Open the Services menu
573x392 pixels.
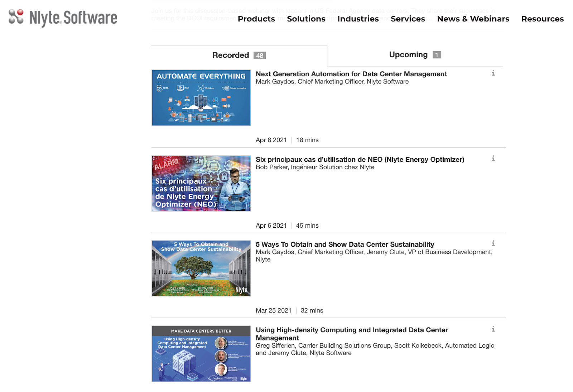click(408, 19)
